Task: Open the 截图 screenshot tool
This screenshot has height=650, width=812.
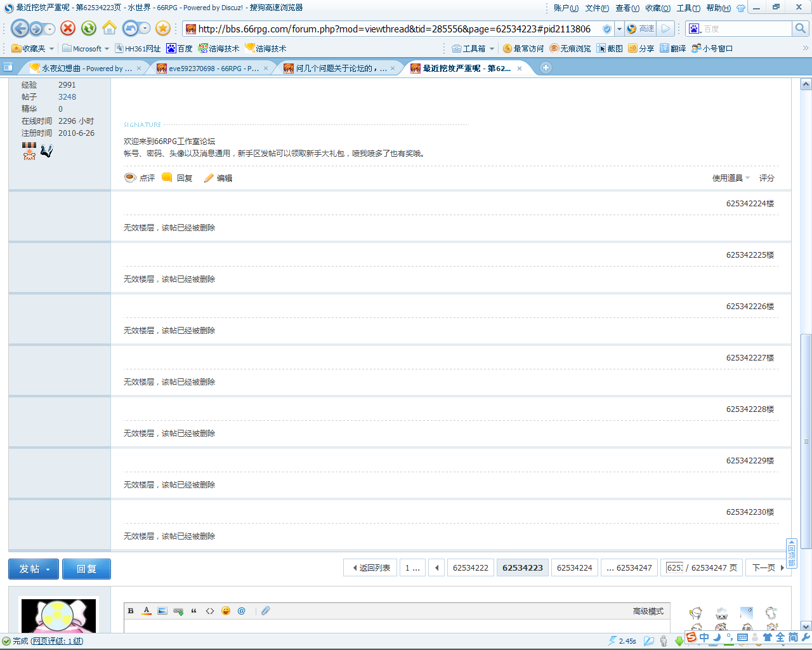Action: tap(609, 48)
